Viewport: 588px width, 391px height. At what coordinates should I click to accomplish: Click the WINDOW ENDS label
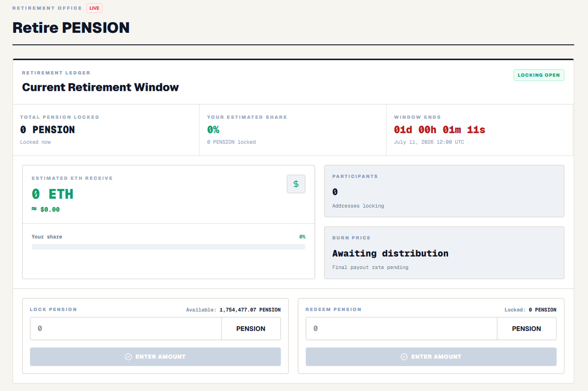(x=417, y=117)
